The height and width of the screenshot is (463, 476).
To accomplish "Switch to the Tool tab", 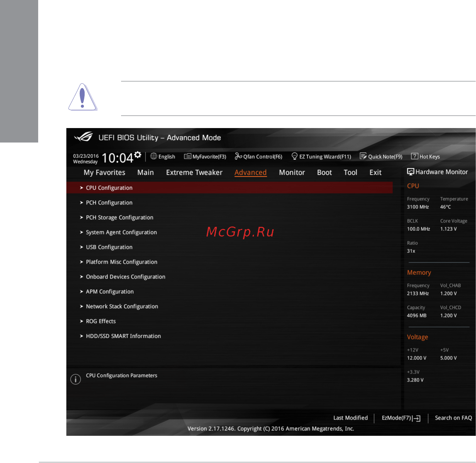I will pos(350,172).
